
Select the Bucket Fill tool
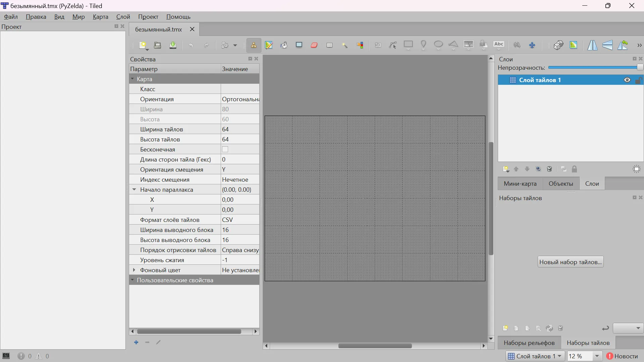click(x=284, y=45)
